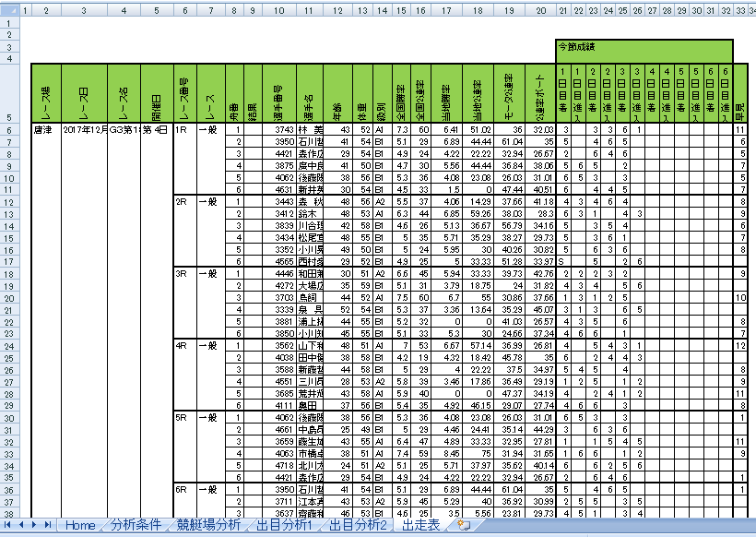Image resolution: width=756 pixels, height=537 pixels.
Task: Click the select-all corner of the grid
Action: [9, 9]
